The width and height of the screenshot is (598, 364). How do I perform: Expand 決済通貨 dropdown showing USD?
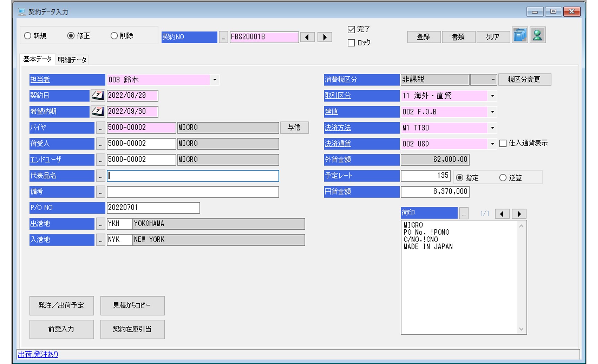tap(492, 144)
